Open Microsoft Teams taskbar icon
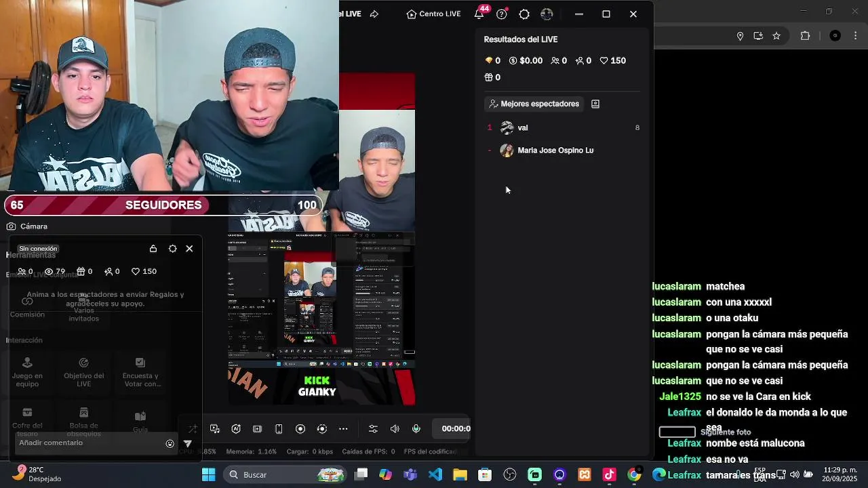The image size is (868, 488). [x=410, y=474]
